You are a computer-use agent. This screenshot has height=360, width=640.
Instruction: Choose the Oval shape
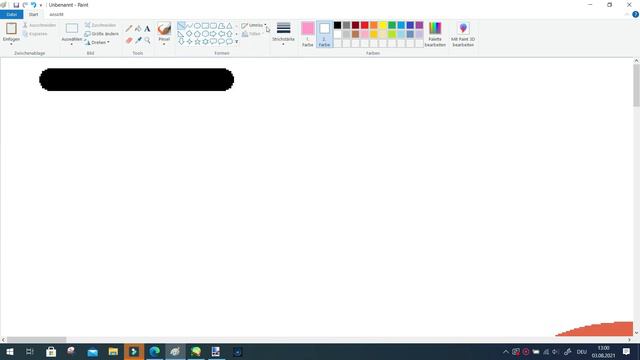point(197,26)
